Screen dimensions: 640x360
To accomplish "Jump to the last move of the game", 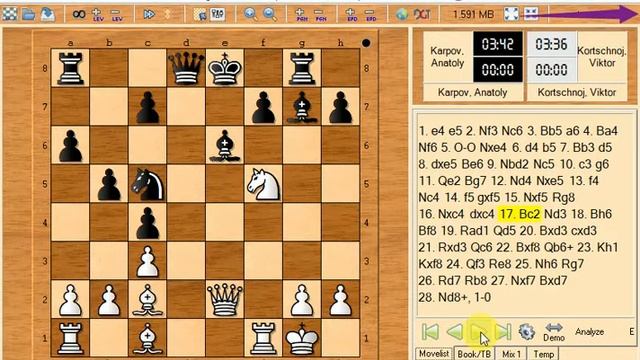I will (x=503, y=331).
